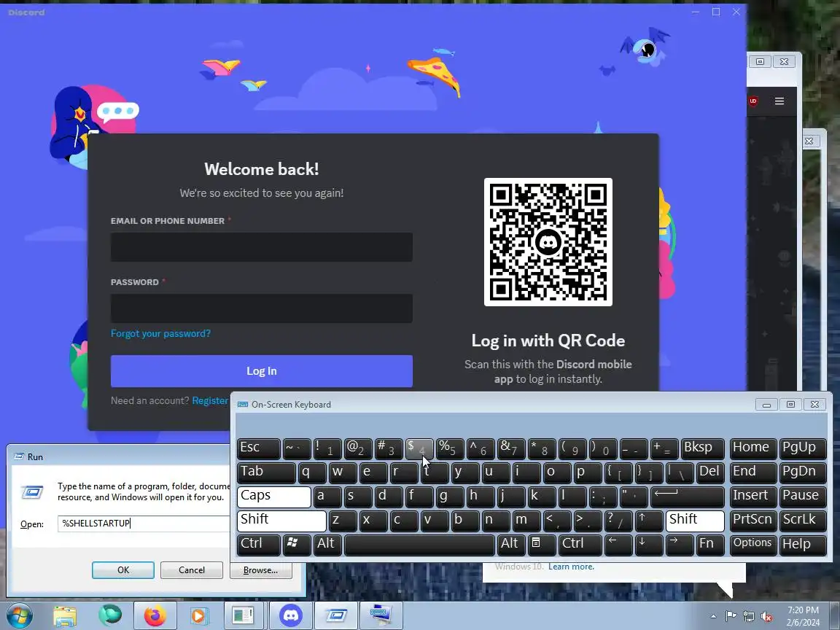The height and width of the screenshot is (630, 840).
Task: Toggle the left Ctrl key
Action: tap(259, 545)
